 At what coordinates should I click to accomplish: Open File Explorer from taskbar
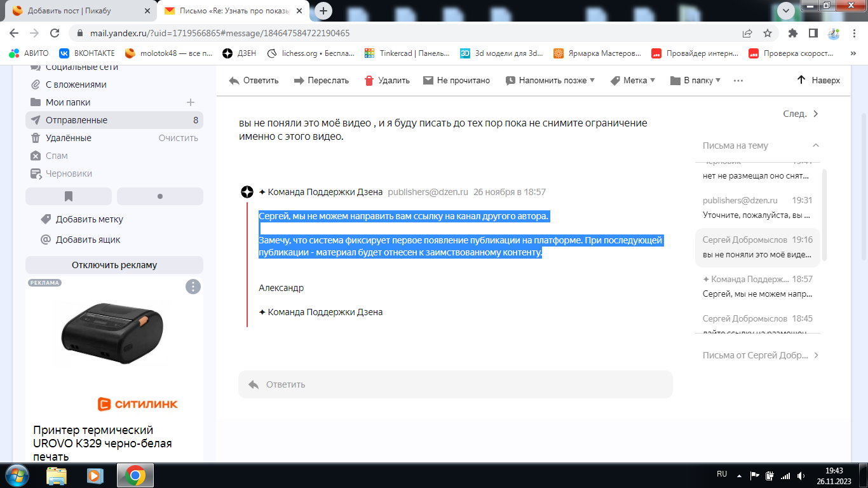57,475
